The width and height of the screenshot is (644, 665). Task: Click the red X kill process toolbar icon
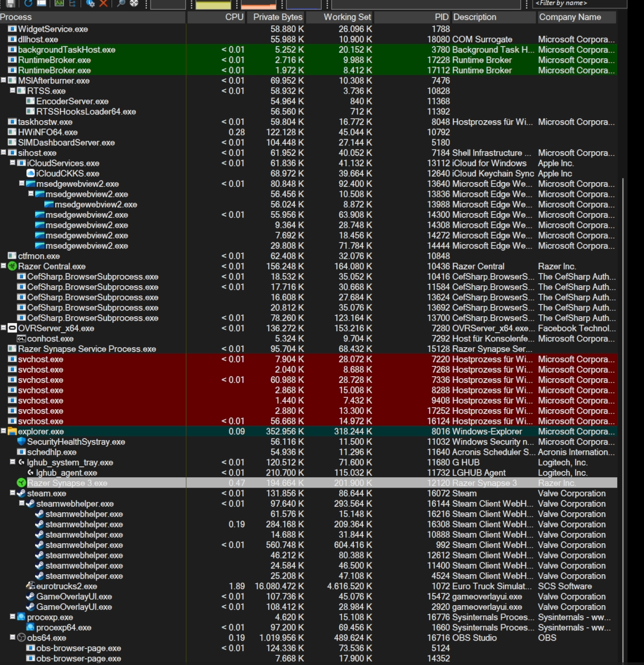[104, 3]
